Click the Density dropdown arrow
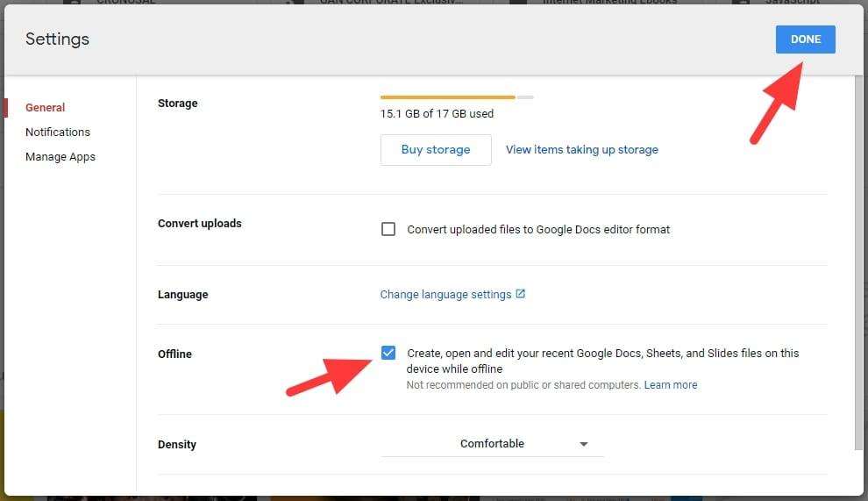This screenshot has height=501, width=868. click(583, 445)
